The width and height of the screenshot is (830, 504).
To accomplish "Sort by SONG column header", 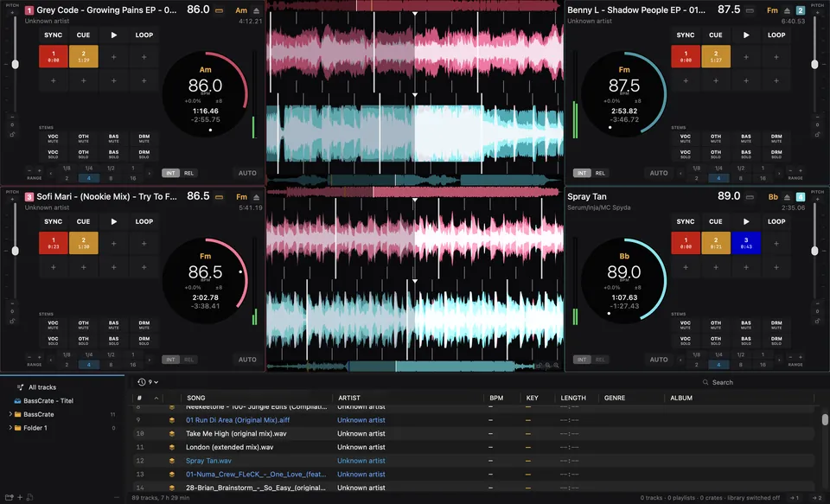I will [x=196, y=399].
